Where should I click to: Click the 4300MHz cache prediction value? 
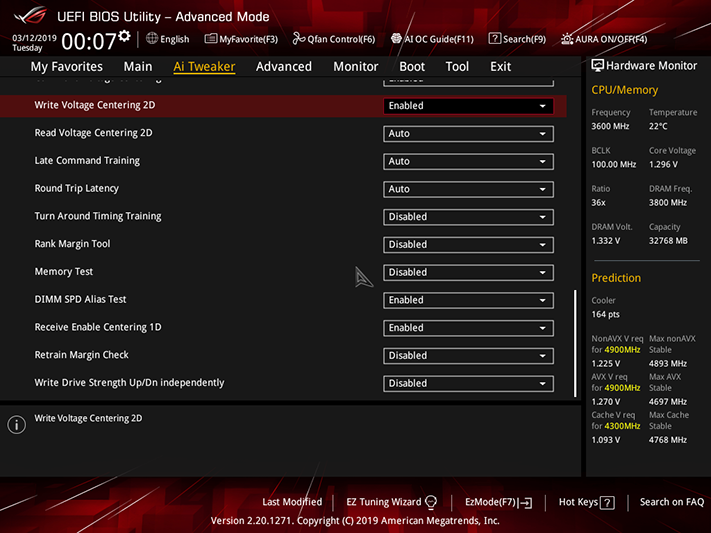click(x=622, y=426)
